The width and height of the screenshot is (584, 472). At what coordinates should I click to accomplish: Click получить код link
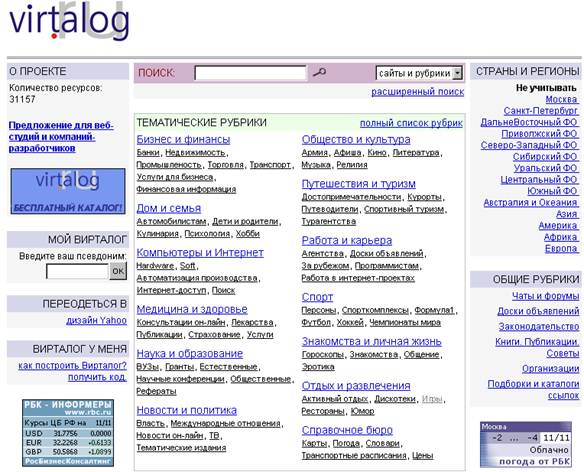(x=97, y=377)
